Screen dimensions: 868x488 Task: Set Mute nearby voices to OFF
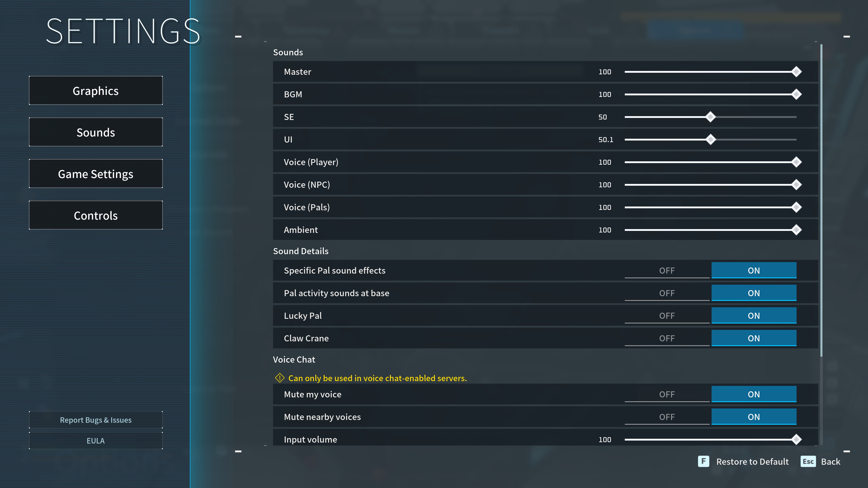667,417
